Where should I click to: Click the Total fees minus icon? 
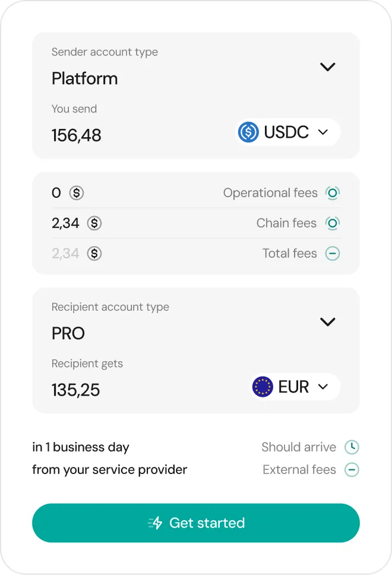pos(333,254)
